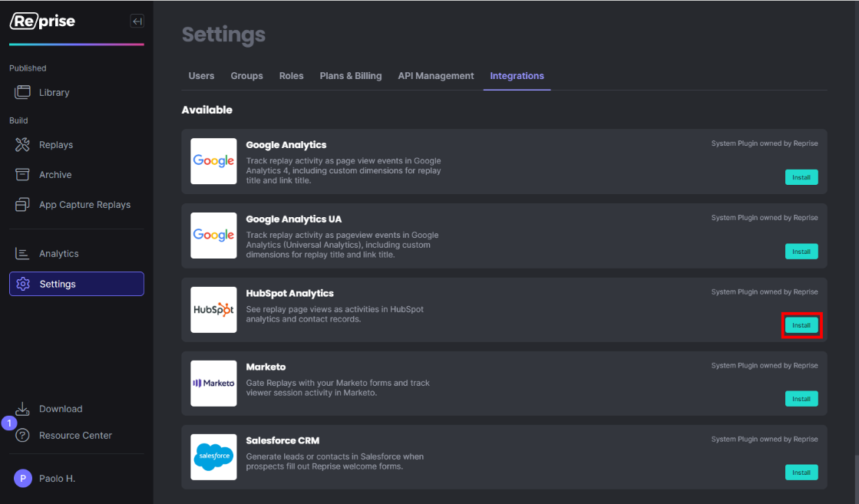859x504 pixels.
Task: Click the Google Analytics title
Action: click(x=286, y=145)
